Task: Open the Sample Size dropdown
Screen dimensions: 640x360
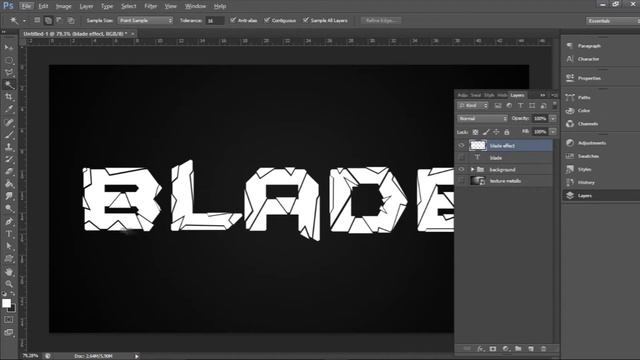Action: point(145,20)
